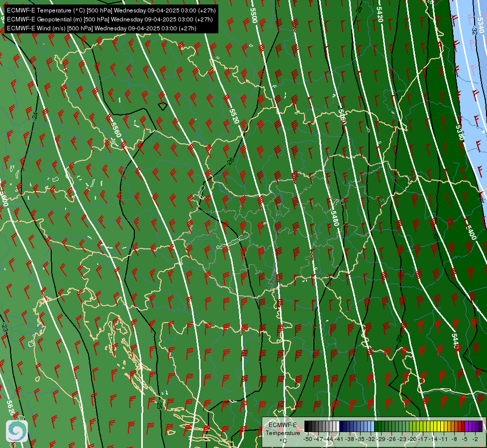Click the -8 legend scale value

tap(454, 439)
